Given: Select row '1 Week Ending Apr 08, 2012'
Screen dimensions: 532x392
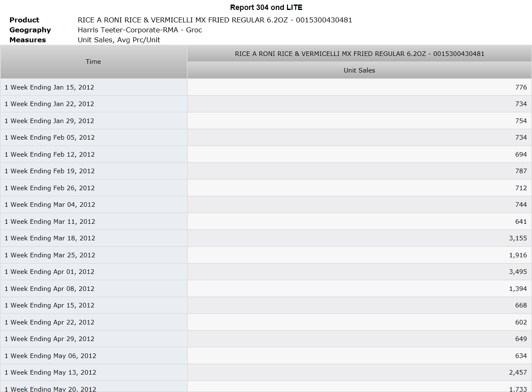Looking at the screenshot, I should 266,289.
